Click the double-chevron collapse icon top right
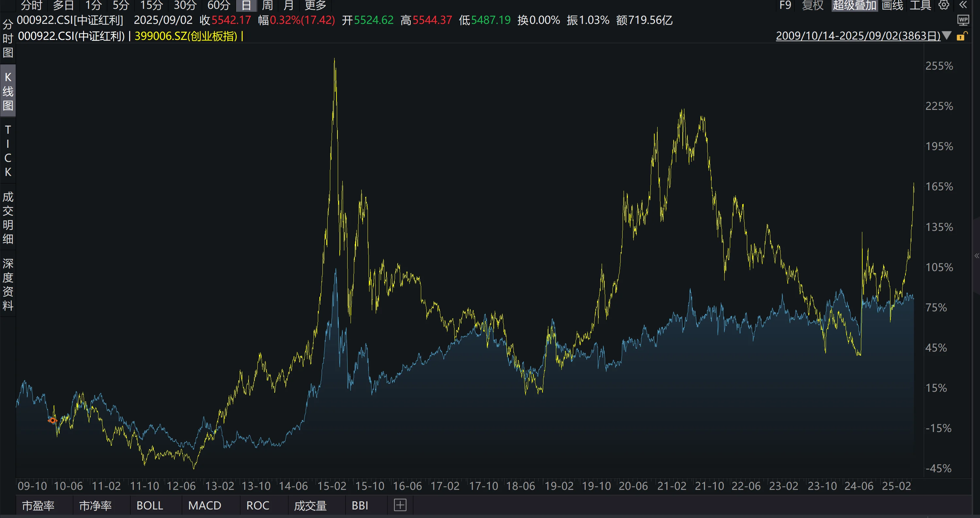This screenshot has width=980, height=518. [962, 5]
